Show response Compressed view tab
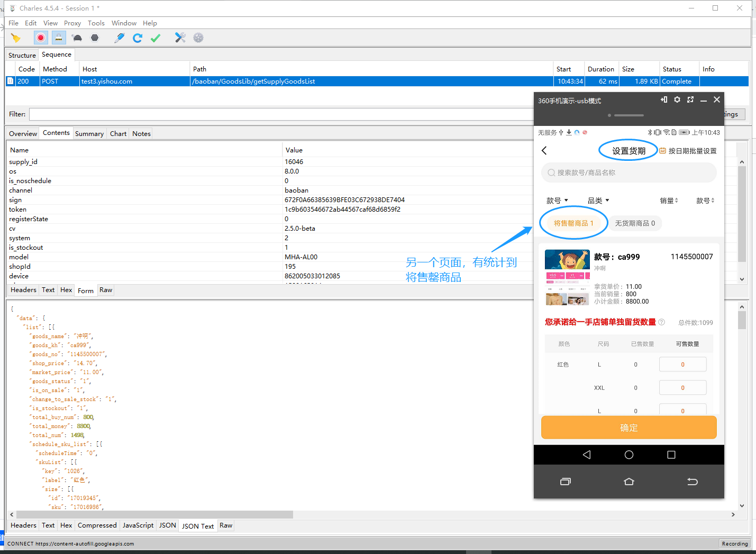Viewport: 756px width, 554px height. point(97,525)
